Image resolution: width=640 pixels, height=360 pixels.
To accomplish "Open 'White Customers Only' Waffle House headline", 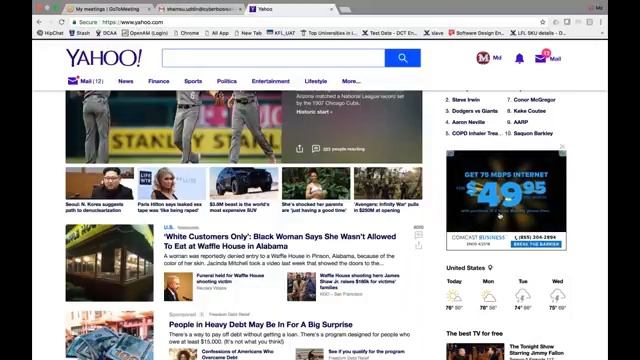I will click(x=280, y=241).
